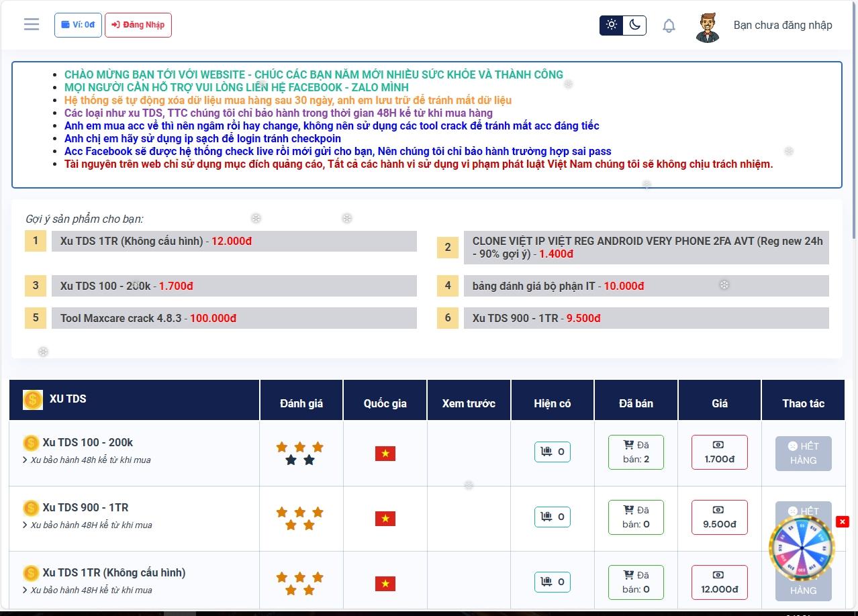The height and width of the screenshot is (616, 858).
Task: Click the XU TDS category coin icon
Action: pos(33,399)
